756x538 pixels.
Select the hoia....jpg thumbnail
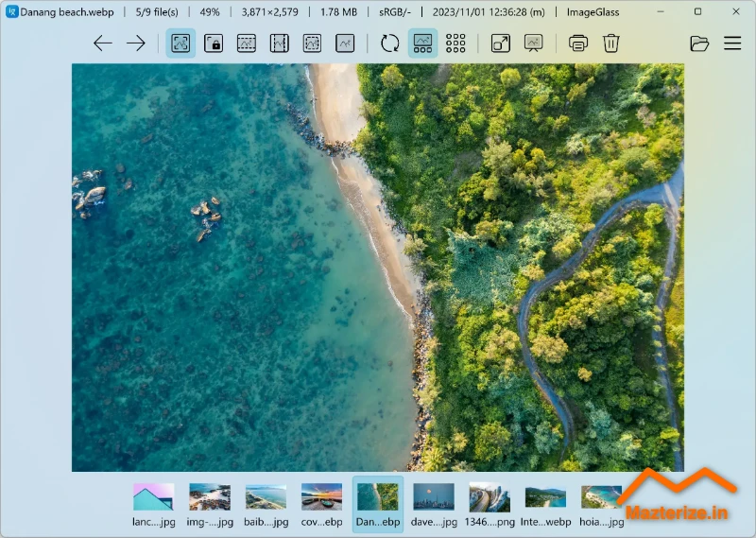coord(602,505)
